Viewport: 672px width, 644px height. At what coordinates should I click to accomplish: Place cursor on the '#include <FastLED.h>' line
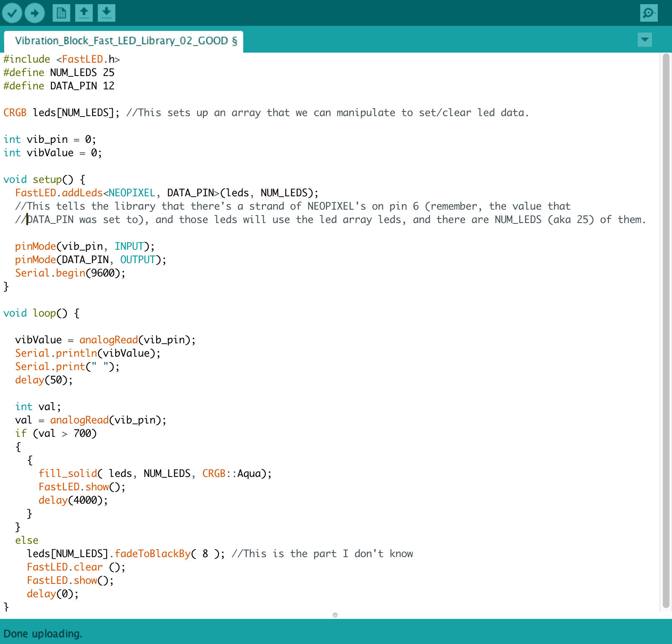click(x=61, y=59)
